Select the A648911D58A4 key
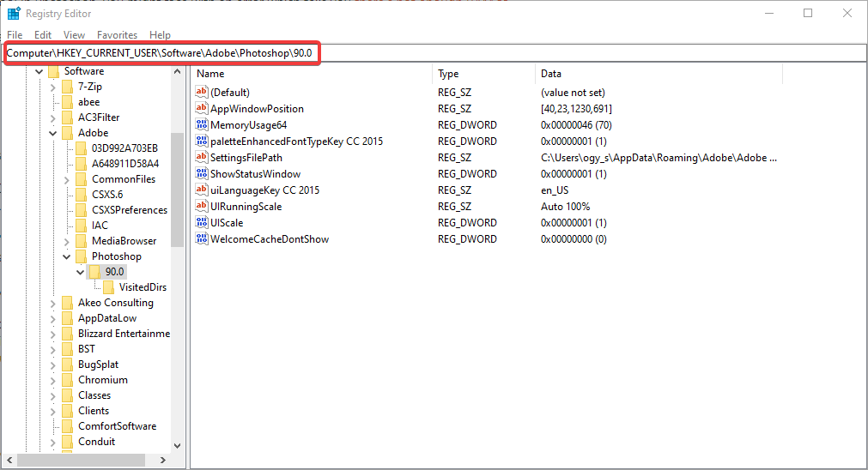This screenshot has height=470, width=868. (125, 164)
